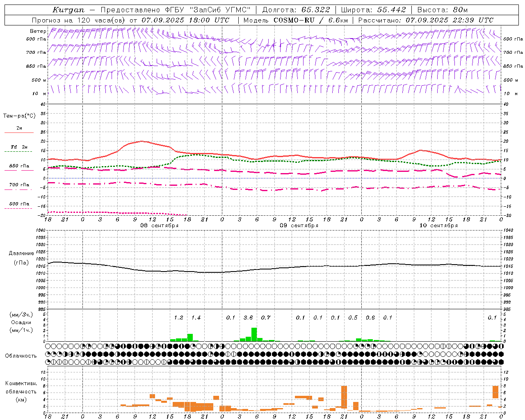Click "Рассчитано: 07.09.2025 22:39 UTC" text
This screenshot has height=420, width=525.
[426, 20]
